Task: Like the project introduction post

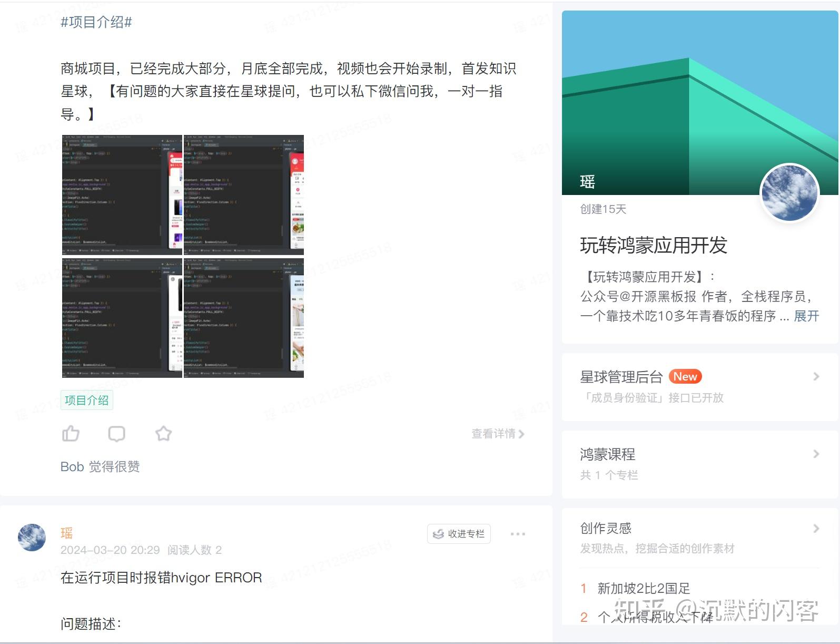Action: click(71, 434)
